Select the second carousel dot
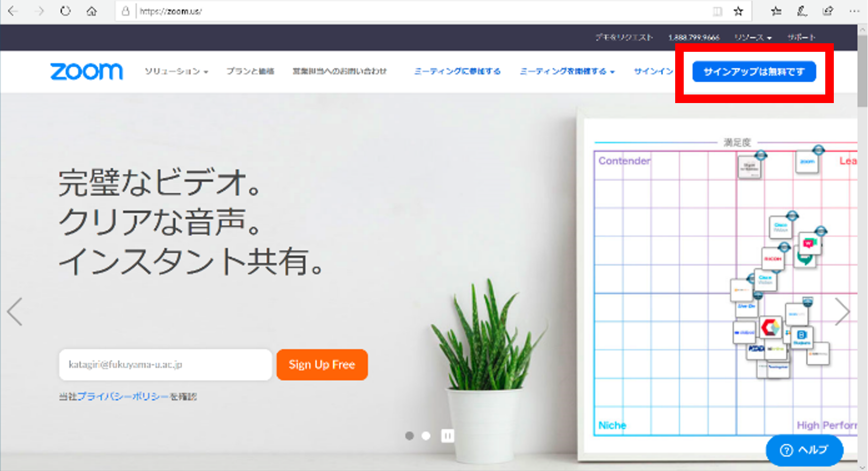Image resolution: width=868 pixels, height=471 pixels. coord(426,436)
